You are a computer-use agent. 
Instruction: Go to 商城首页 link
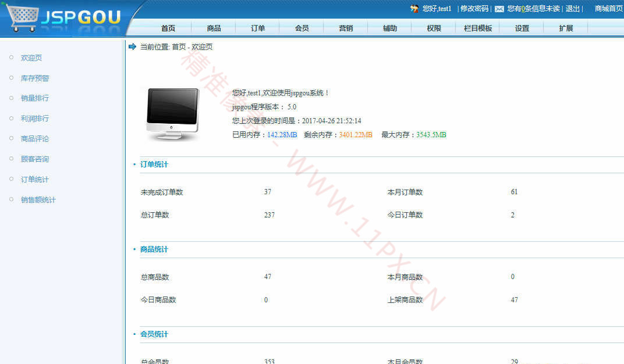[609, 9]
